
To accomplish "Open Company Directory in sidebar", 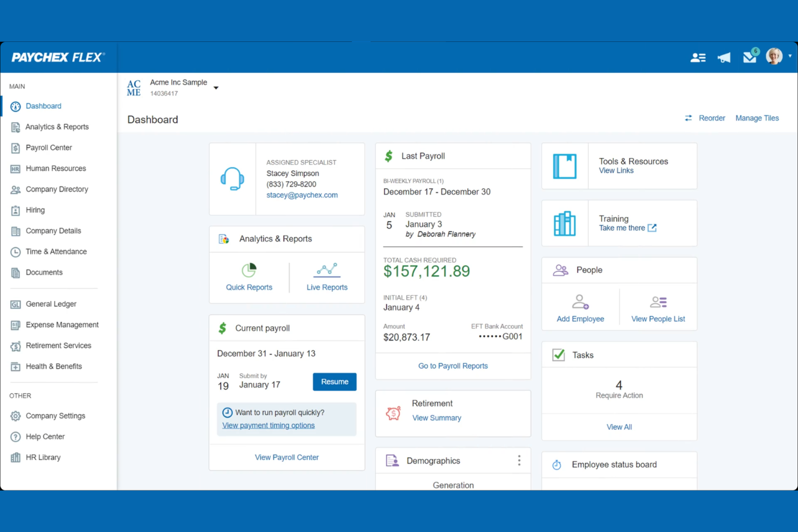I will click(x=58, y=189).
